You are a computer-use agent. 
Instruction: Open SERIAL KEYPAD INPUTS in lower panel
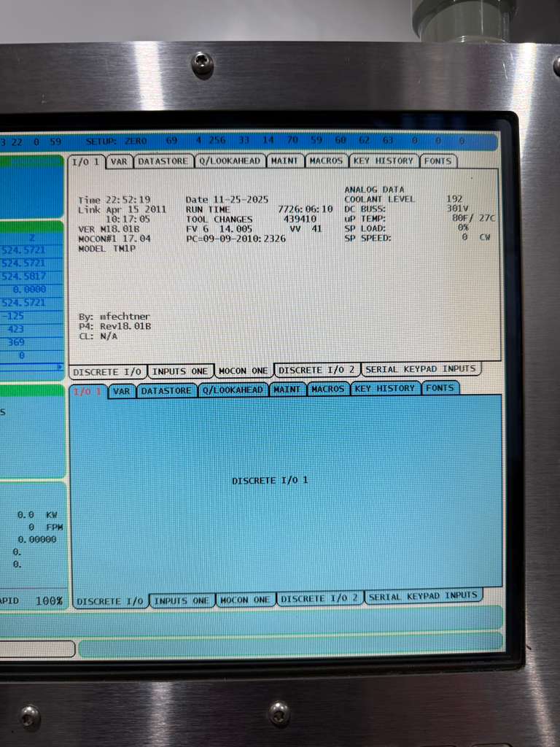point(423,597)
